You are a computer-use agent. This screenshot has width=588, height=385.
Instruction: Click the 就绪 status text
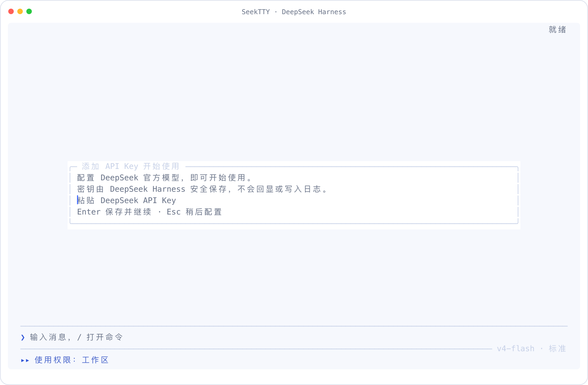tap(557, 29)
